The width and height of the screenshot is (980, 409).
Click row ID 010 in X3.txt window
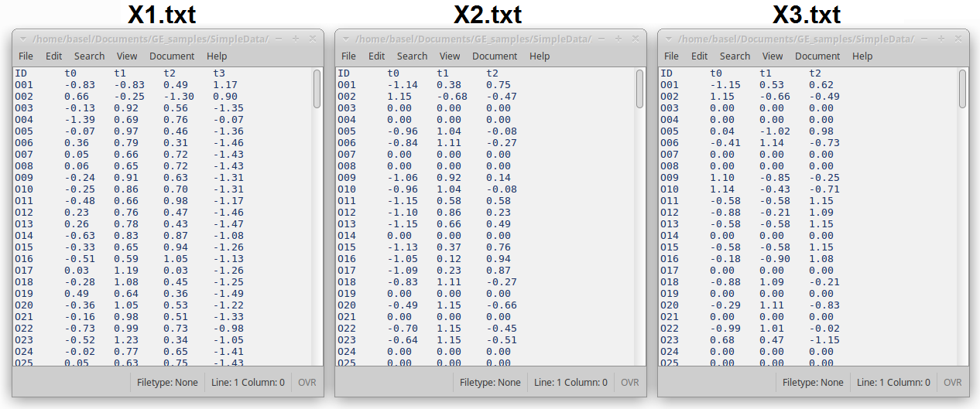[x=670, y=189]
